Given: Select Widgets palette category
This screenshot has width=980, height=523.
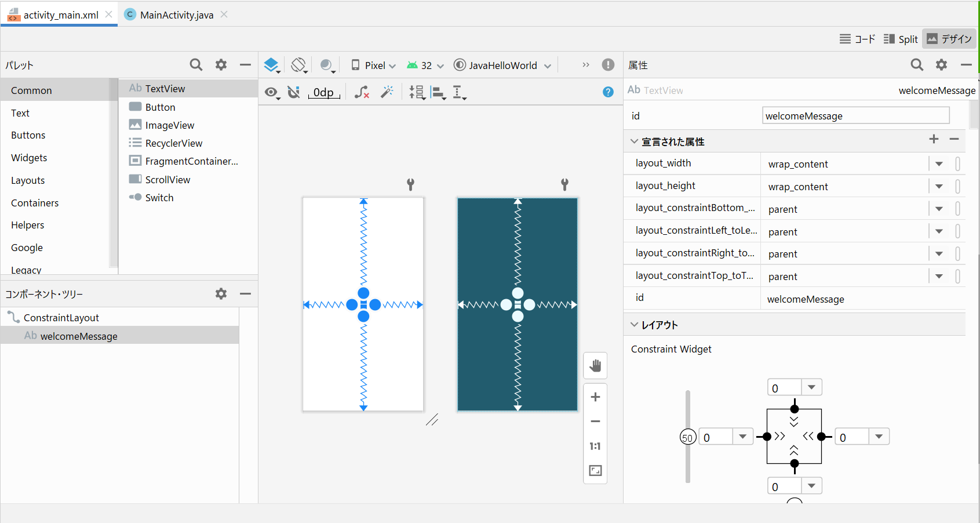Looking at the screenshot, I should [55, 158].
